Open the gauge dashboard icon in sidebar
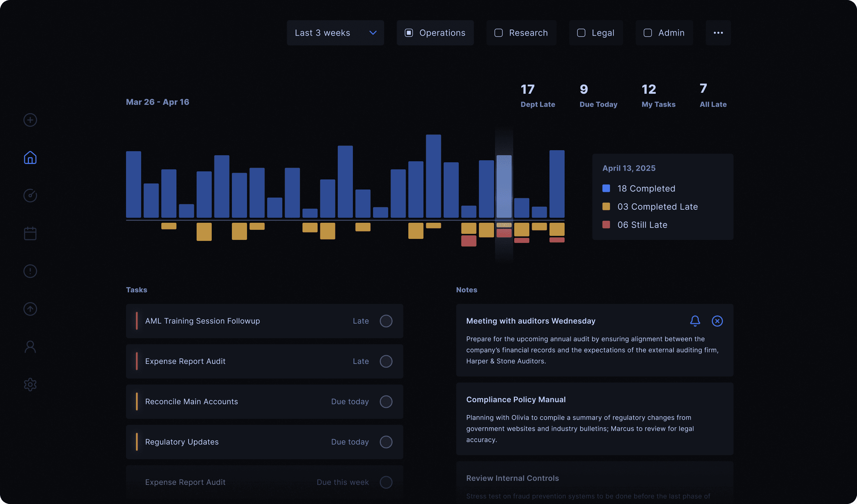This screenshot has height=504, width=857. click(30, 196)
